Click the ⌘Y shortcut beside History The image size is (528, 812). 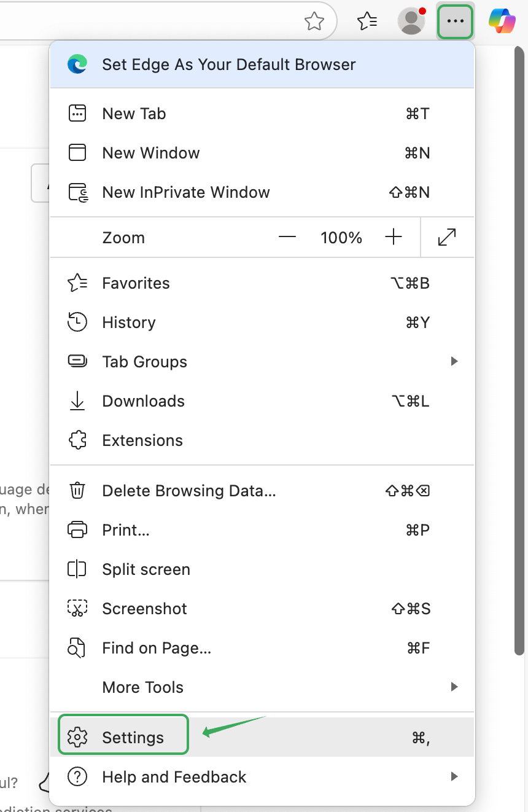click(x=417, y=322)
